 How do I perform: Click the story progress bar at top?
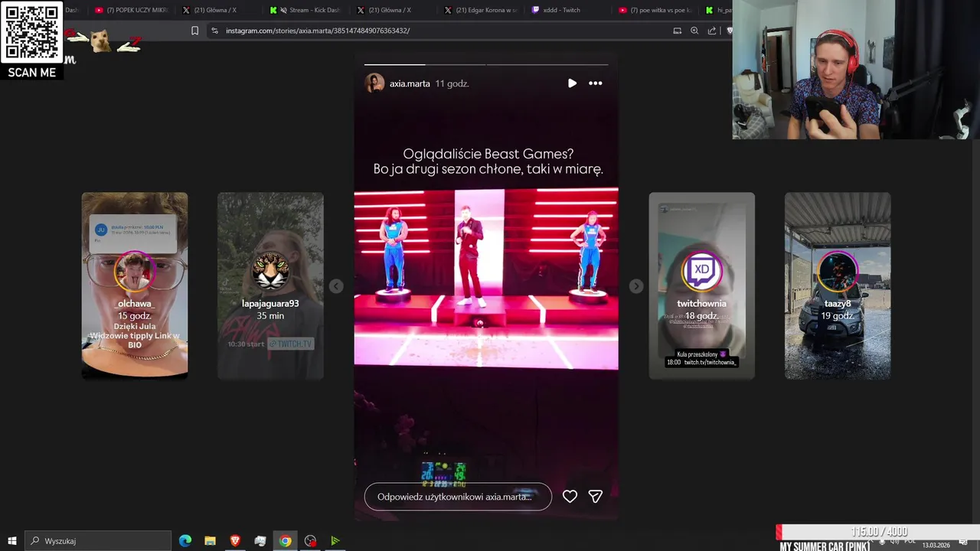(x=486, y=64)
